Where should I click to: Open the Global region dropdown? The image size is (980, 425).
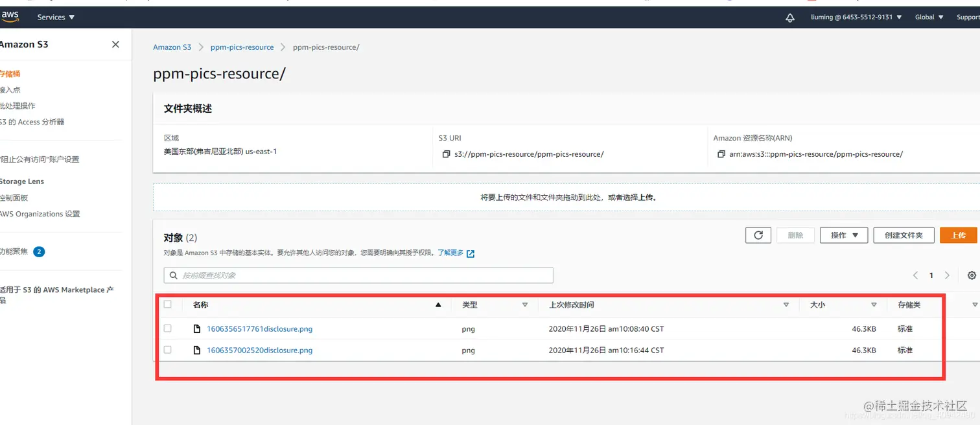click(929, 17)
